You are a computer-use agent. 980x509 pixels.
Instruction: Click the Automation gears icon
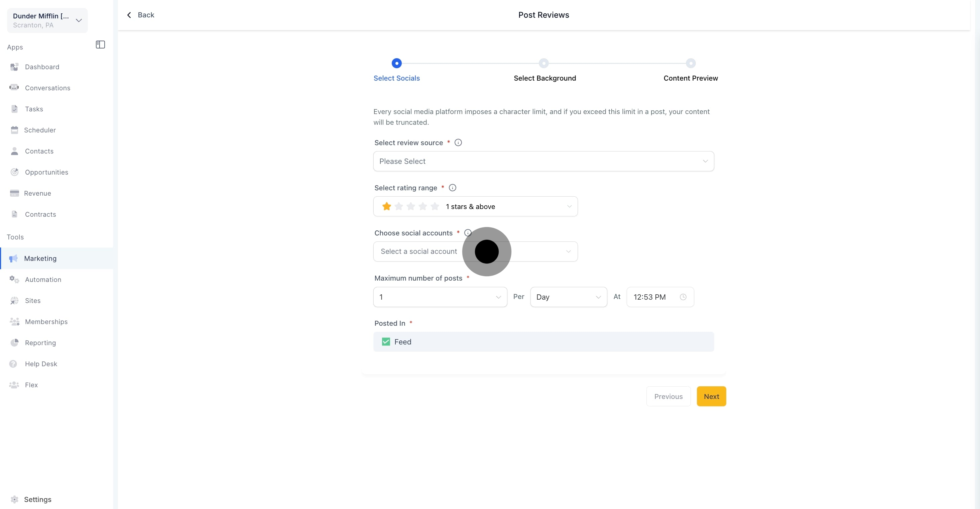point(14,280)
